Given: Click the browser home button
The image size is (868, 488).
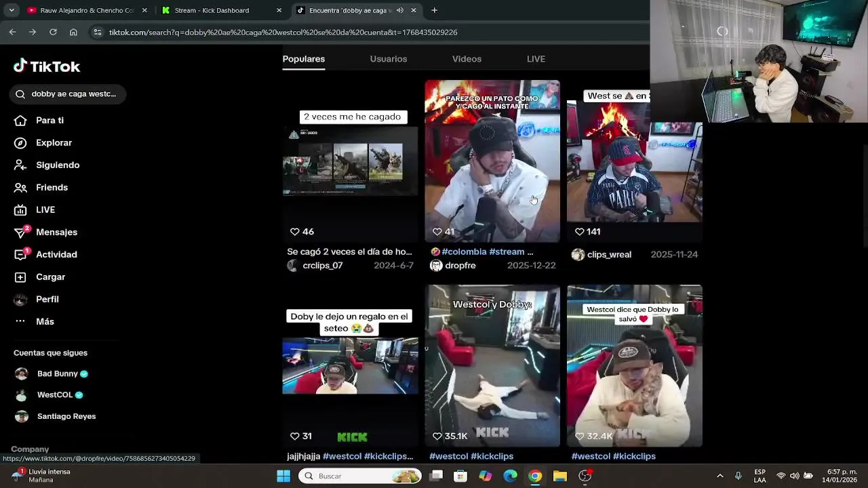Looking at the screenshot, I should [73, 32].
